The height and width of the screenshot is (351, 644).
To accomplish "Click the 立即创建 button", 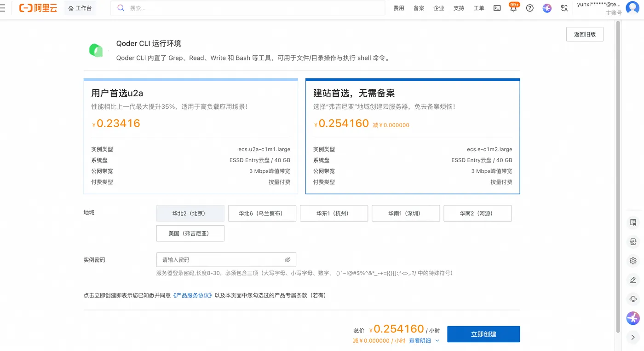I will [x=483, y=334].
